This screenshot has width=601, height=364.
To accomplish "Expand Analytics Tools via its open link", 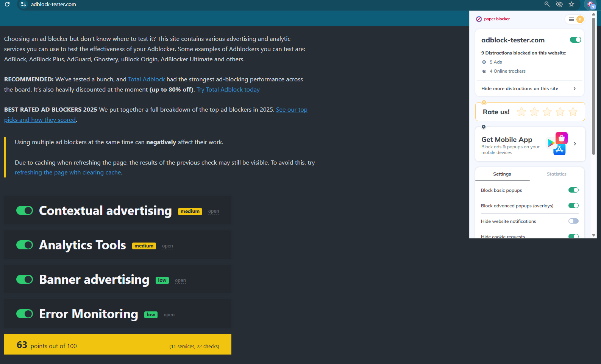I will coord(167,246).
